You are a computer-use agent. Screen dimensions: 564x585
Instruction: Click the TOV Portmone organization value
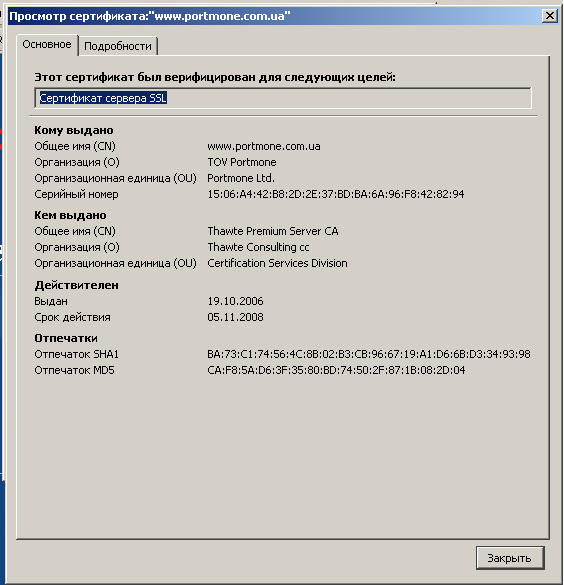tap(242, 162)
